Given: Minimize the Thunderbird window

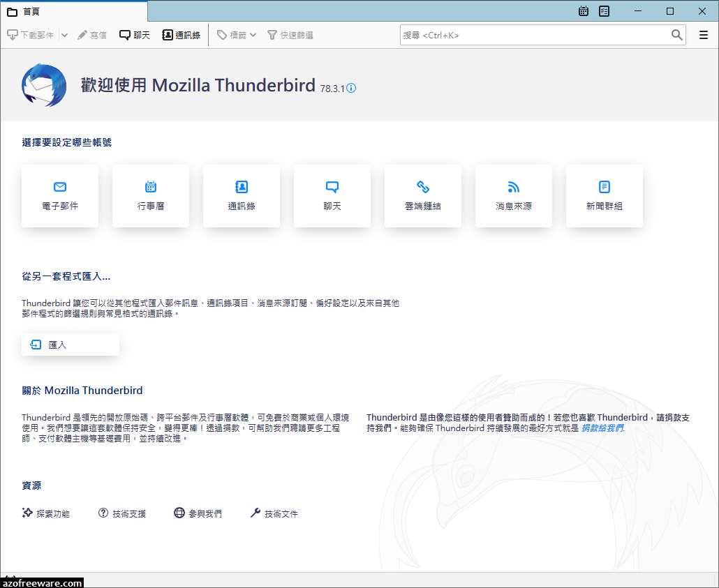Looking at the screenshot, I should coord(638,11).
